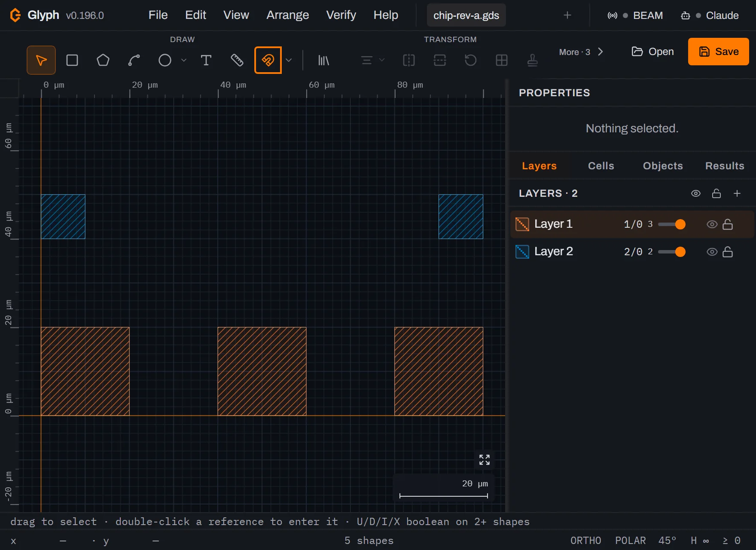Image resolution: width=756 pixels, height=550 pixels.
Task: Click the fit-to-view icon on canvas
Action: point(485,460)
